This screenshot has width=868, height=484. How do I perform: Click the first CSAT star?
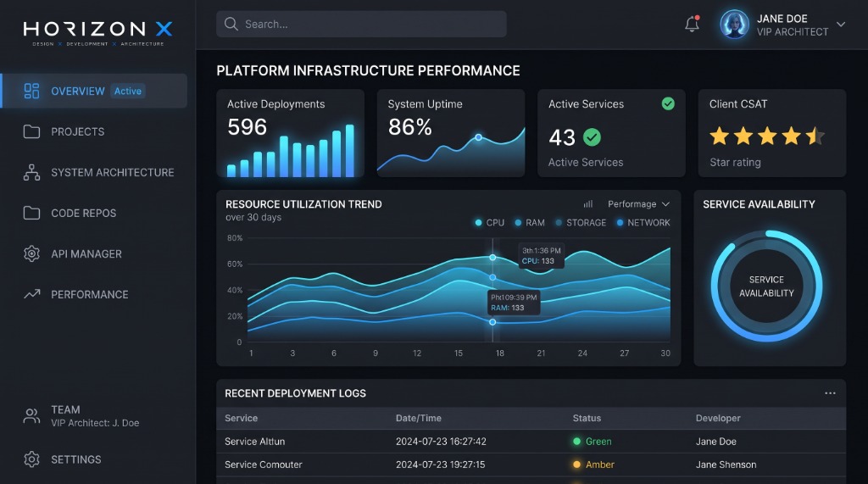click(x=719, y=136)
